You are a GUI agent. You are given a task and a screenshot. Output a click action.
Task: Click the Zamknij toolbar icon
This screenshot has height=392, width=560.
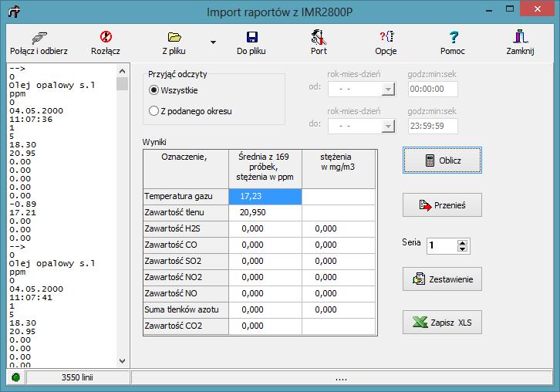pyautogui.click(x=521, y=36)
